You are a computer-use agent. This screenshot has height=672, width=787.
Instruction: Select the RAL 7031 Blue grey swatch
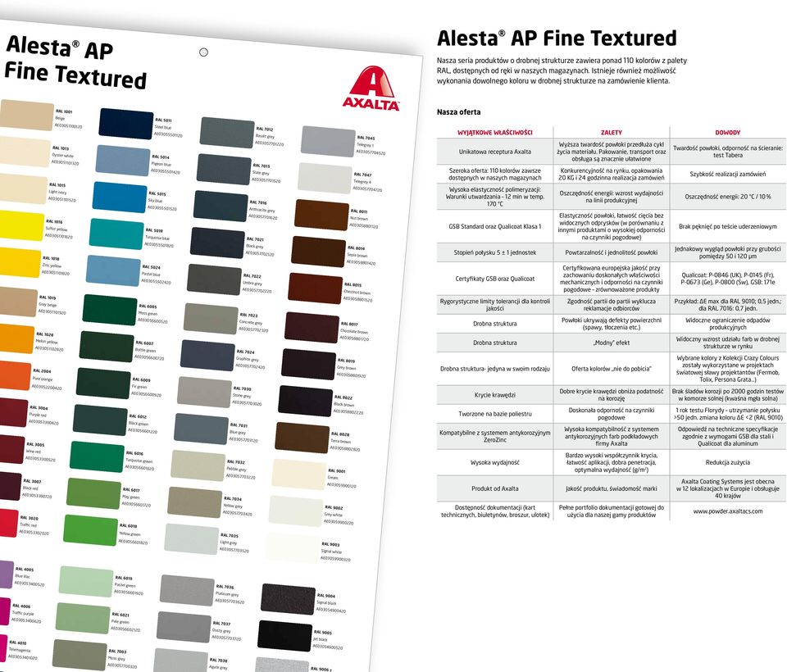202,429
